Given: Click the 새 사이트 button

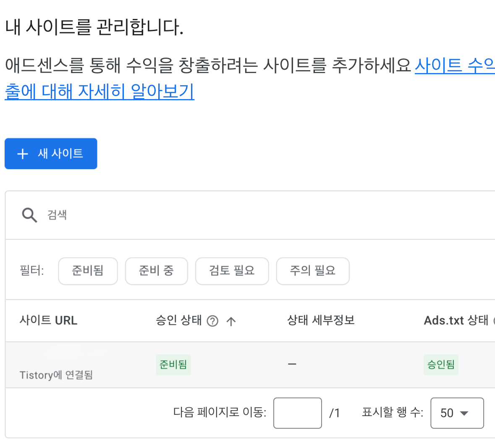Looking at the screenshot, I should (50, 154).
